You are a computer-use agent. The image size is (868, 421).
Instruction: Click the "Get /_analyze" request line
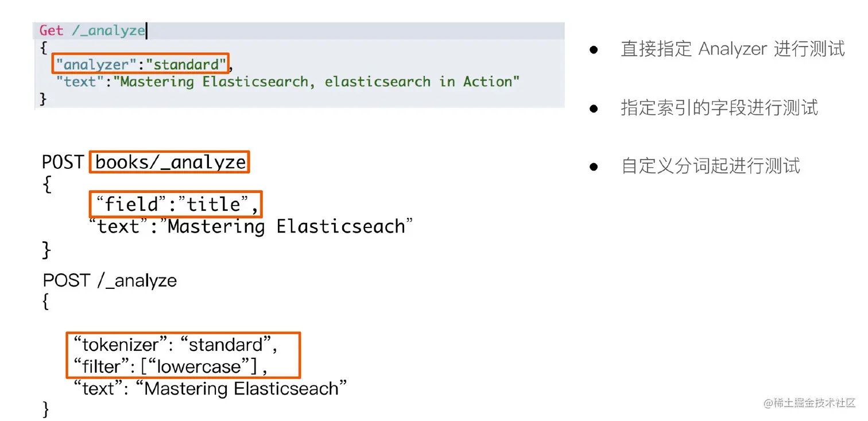click(x=92, y=30)
